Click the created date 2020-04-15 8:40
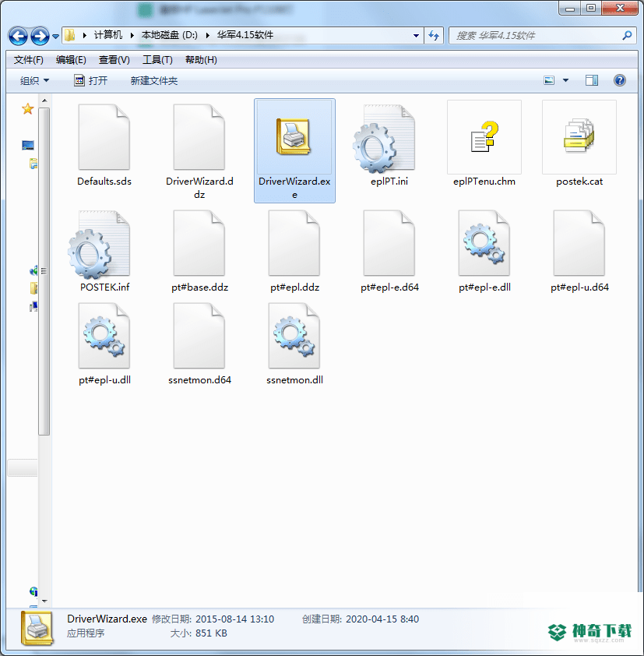 point(382,619)
